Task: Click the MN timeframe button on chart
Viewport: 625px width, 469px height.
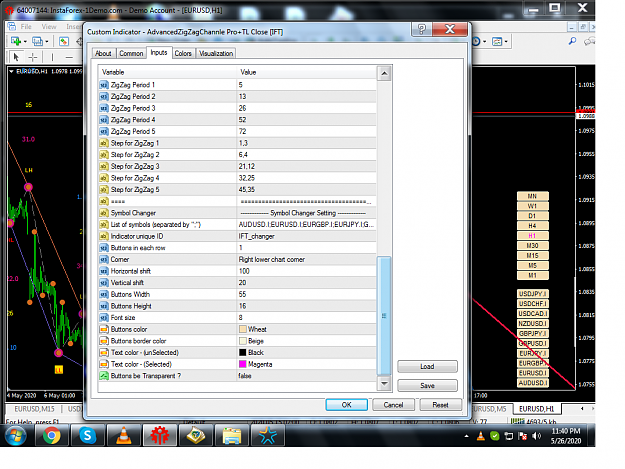Action: (533, 196)
